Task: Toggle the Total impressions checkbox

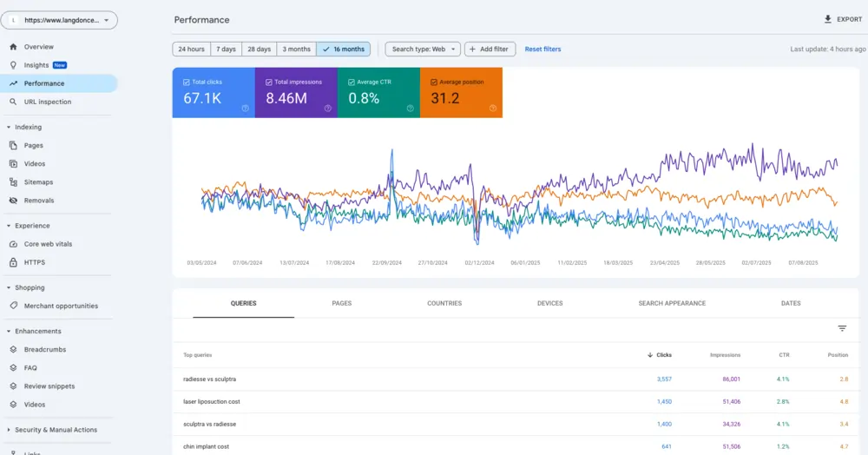Action: pos(269,82)
